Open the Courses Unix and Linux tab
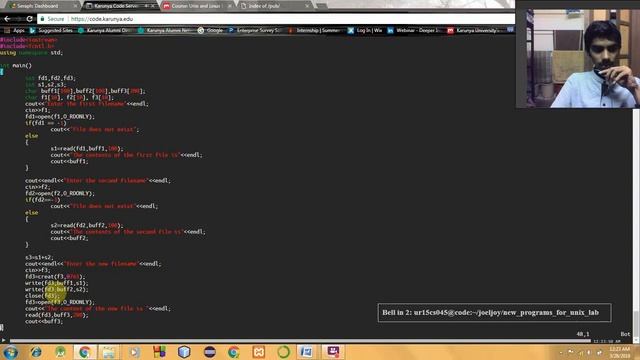 tap(196, 6)
